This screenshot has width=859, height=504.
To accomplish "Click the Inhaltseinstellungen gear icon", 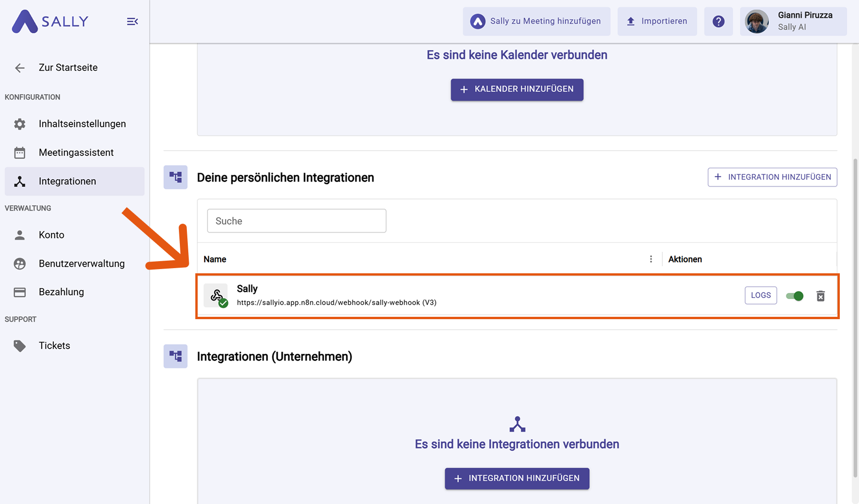I will coord(20,124).
